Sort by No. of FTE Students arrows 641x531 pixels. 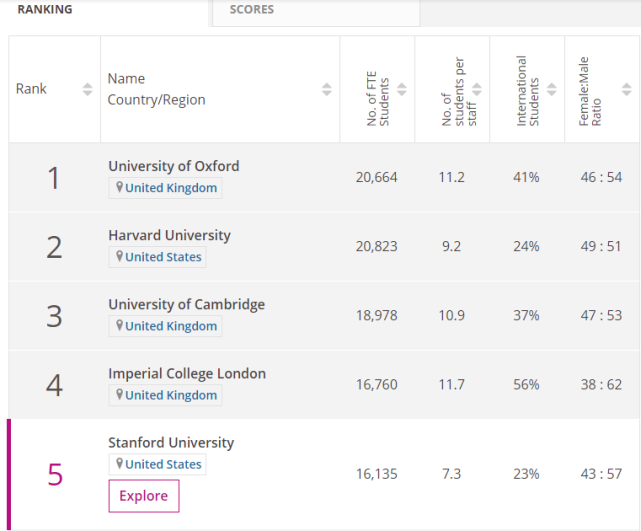pyautogui.click(x=402, y=89)
